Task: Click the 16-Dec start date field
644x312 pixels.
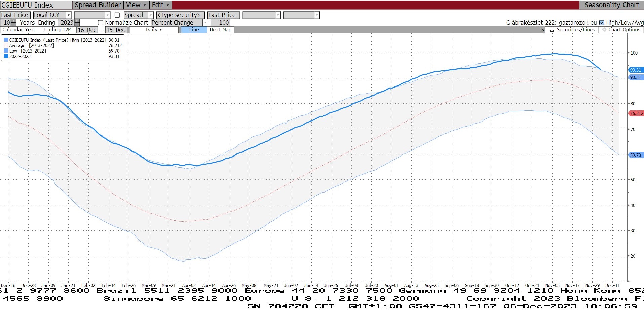Action: click(87, 30)
